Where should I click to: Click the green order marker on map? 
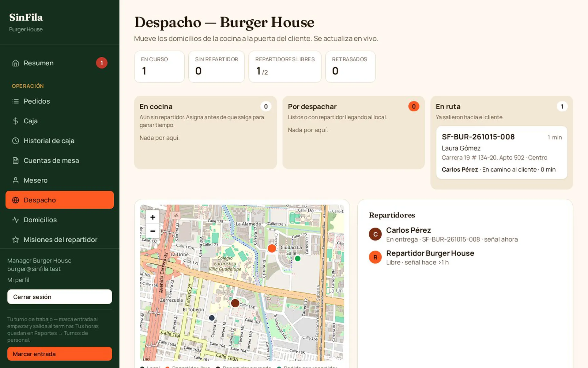pyautogui.click(x=298, y=259)
